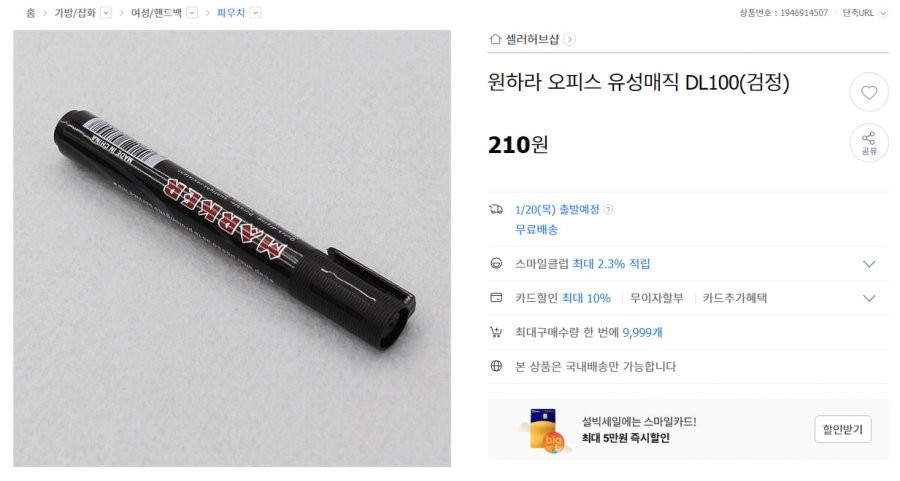Open the 파우치 category dropdown
Screen dimensions: 900x481
[255, 13]
